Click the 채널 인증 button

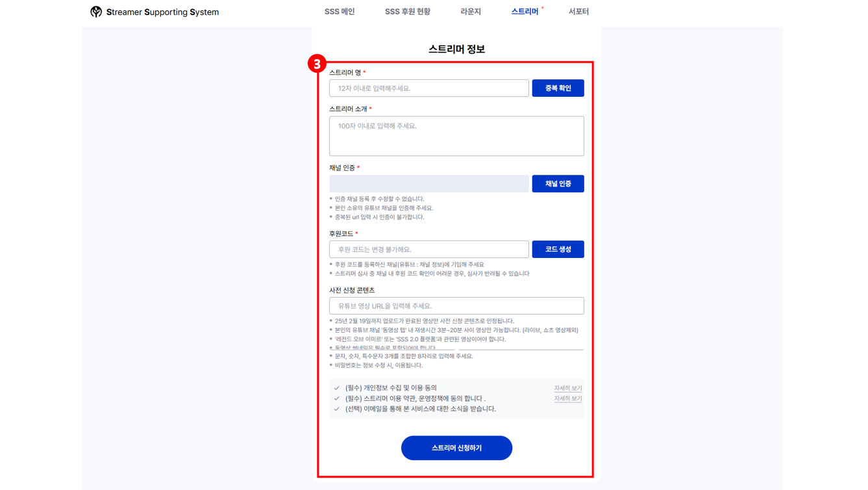click(x=558, y=184)
